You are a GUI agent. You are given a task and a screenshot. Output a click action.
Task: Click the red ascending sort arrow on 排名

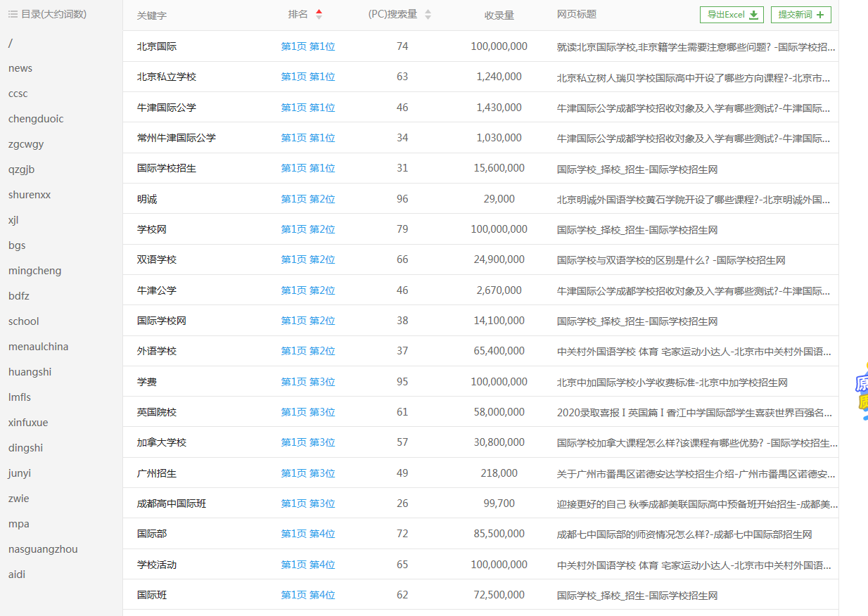[319, 9]
